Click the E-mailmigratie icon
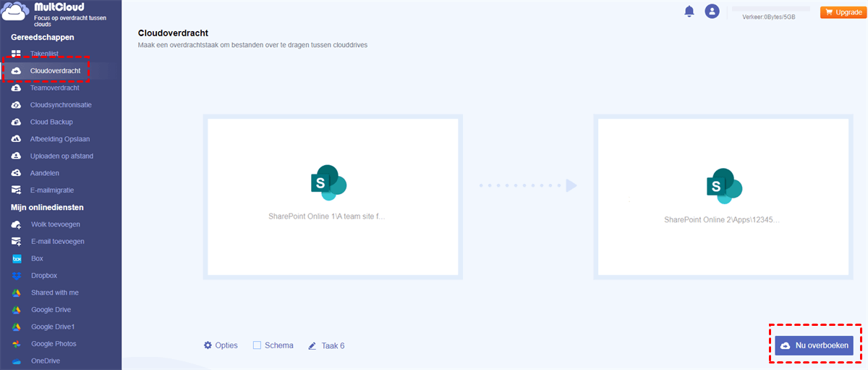The width and height of the screenshot is (868, 370). tap(16, 190)
